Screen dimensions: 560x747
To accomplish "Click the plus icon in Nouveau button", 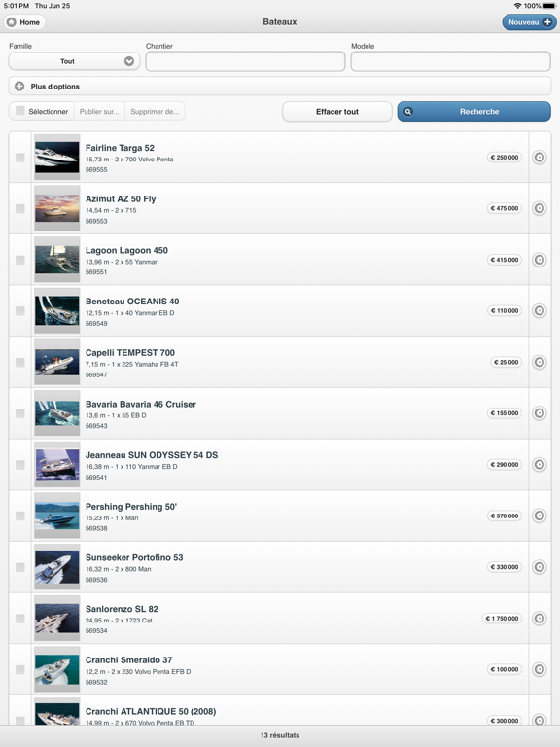I will click(547, 22).
